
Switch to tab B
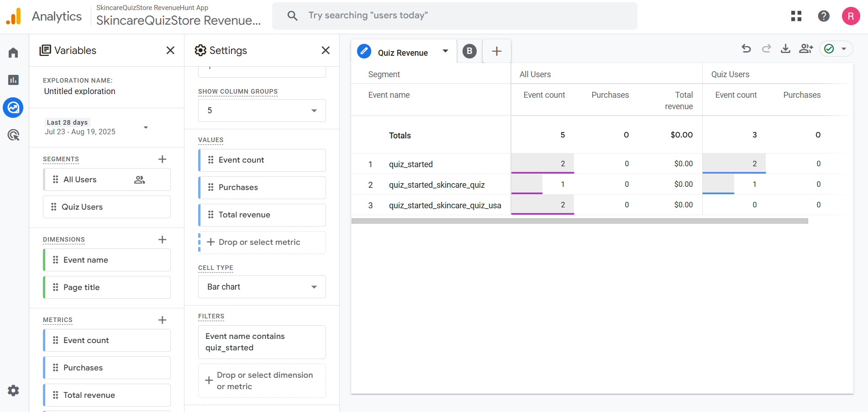(x=469, y=51)
